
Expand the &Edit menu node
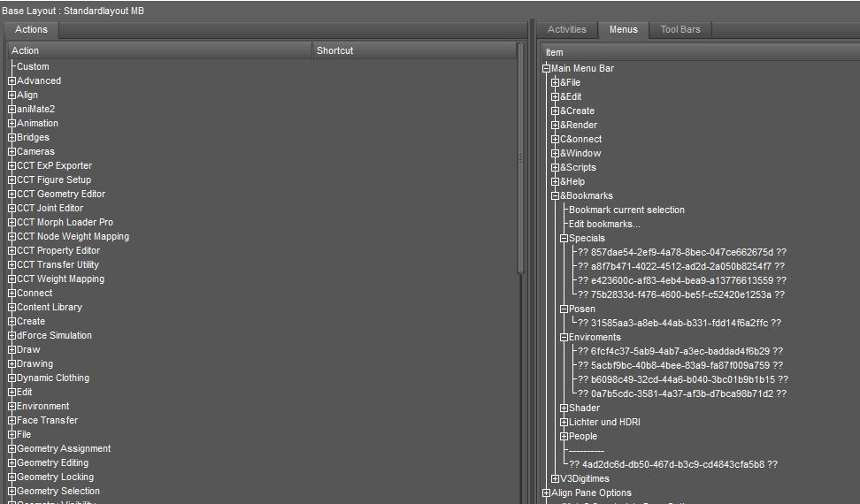pyautogui.click(x=555, y=97)
